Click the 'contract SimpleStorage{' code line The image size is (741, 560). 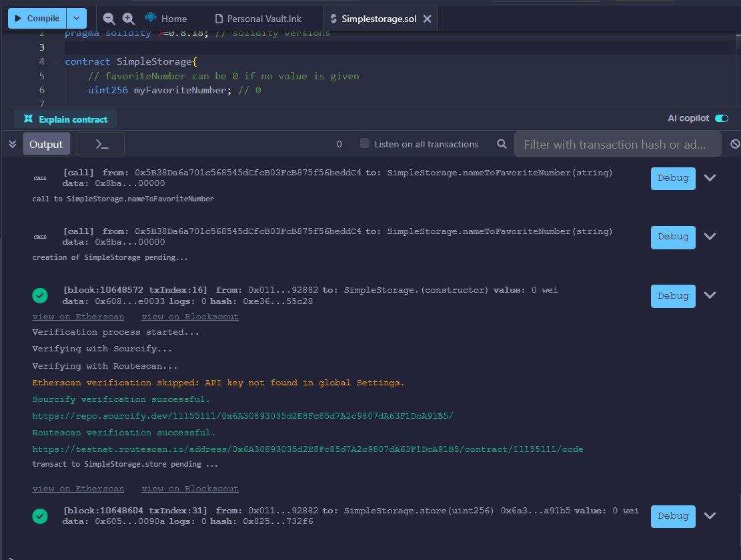point(131,61)
